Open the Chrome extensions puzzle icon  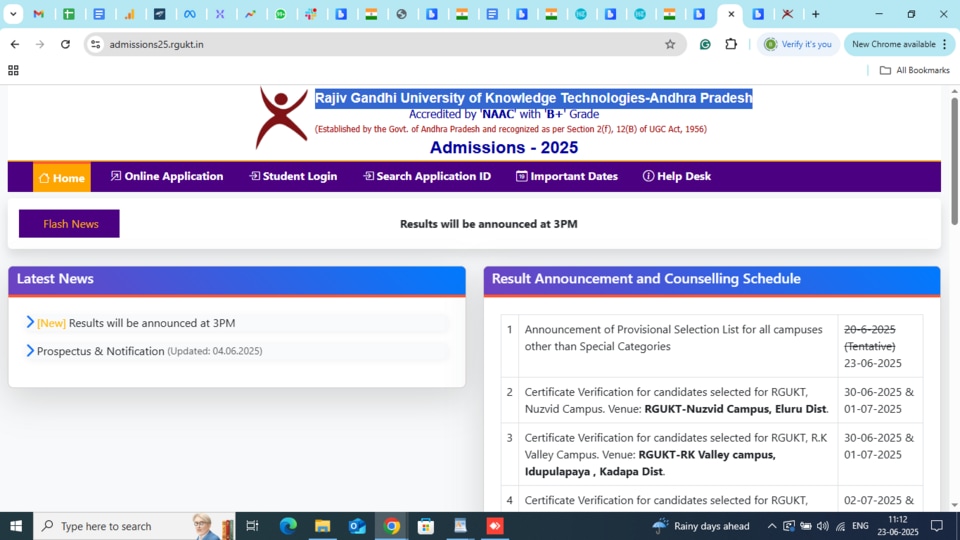pyautogui.click(x=731, y=44)
